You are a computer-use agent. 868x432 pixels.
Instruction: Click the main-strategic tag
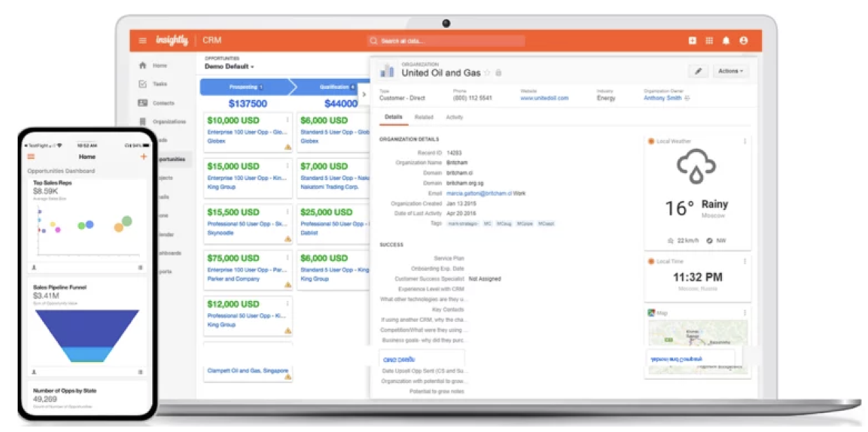click(463, 223)
